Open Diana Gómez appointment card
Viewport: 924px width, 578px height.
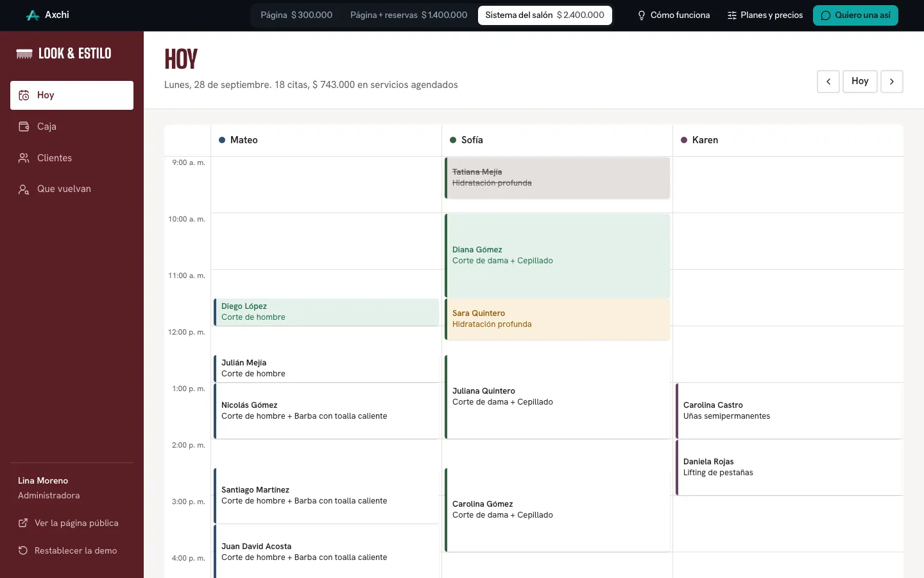pyautogui.click(x=558, y=256)
